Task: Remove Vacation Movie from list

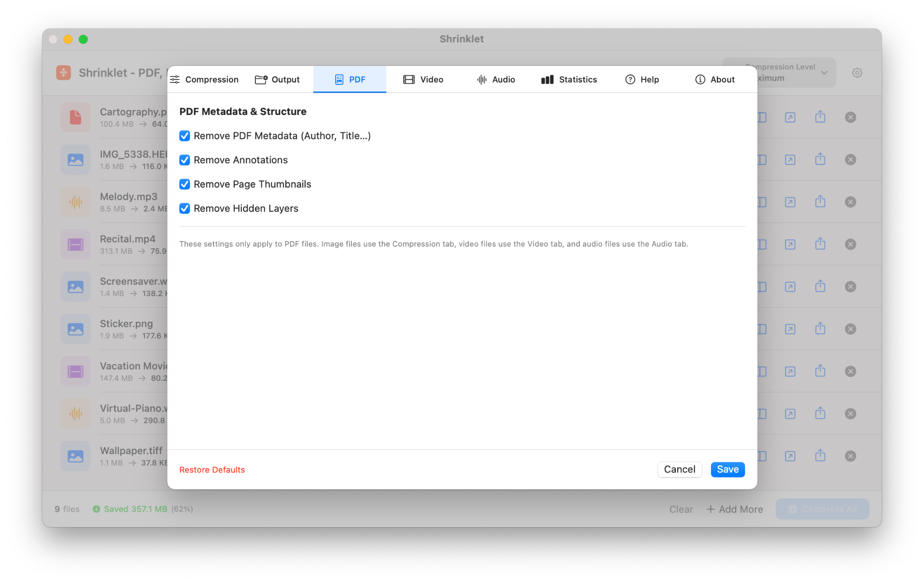Action: point(850,372)
